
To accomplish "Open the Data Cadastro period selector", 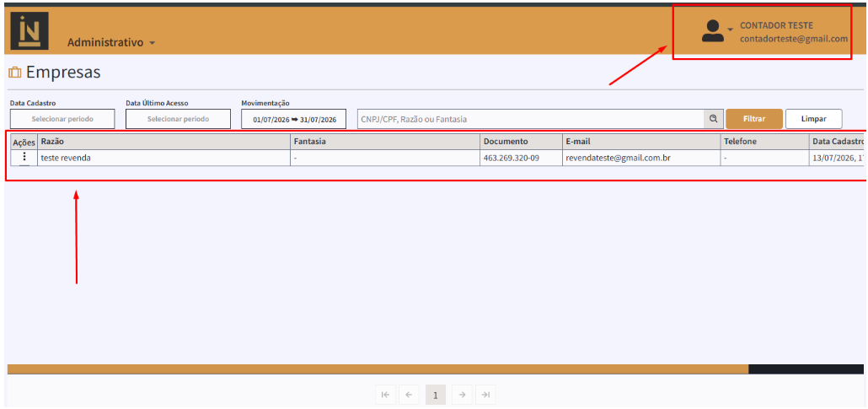I will tap(62, 119).
